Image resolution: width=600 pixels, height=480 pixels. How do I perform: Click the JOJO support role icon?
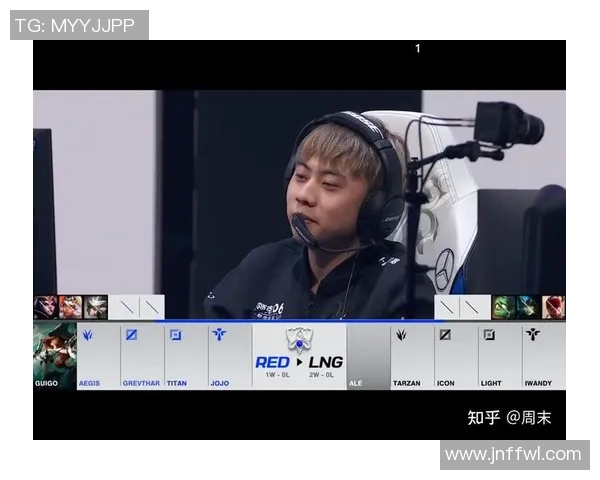click(x=219, y=335)
